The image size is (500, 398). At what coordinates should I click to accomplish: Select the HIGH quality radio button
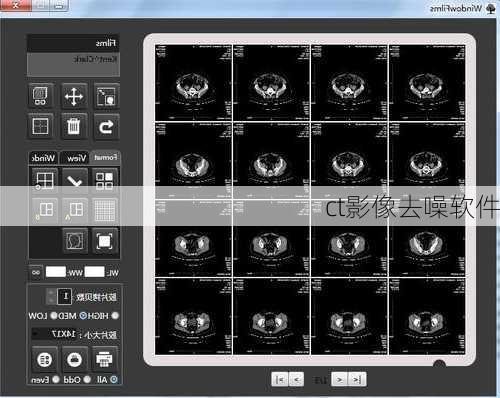(x=115, y=315)
